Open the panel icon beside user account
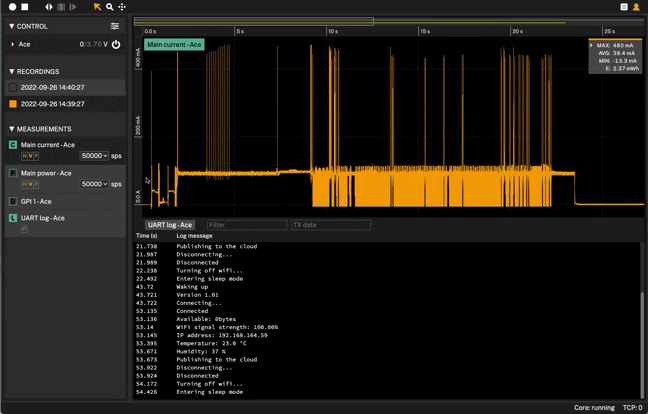 624,7
